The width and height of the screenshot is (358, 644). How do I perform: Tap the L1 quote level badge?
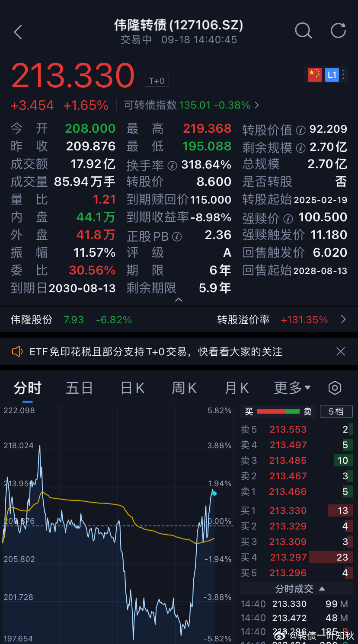tap(332, 74)
